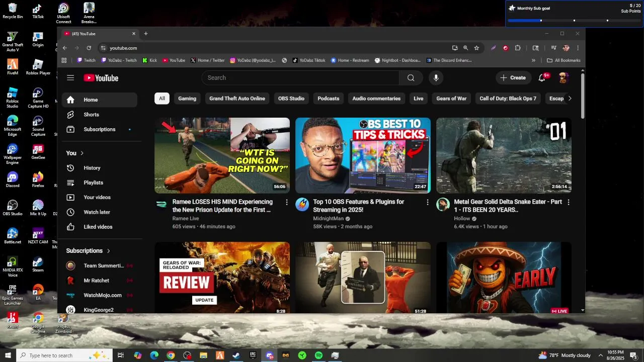Open the Twitch bookmark

86,60
